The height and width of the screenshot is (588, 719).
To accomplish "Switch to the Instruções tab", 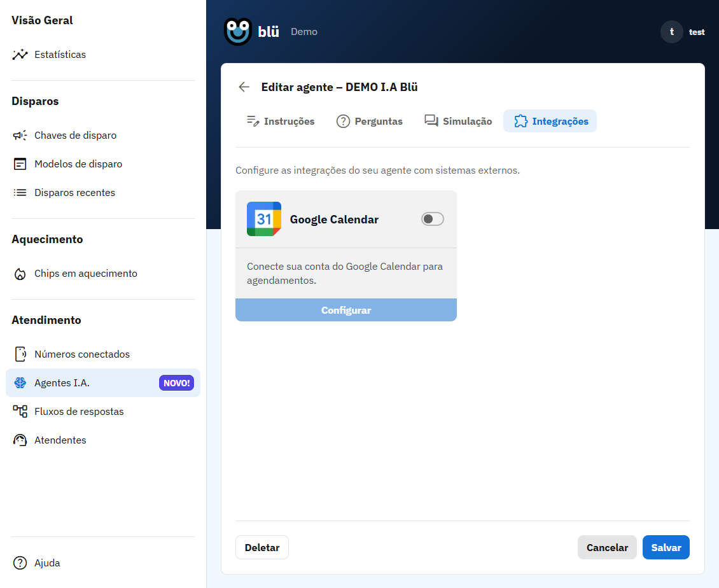I will click(280, 121).
